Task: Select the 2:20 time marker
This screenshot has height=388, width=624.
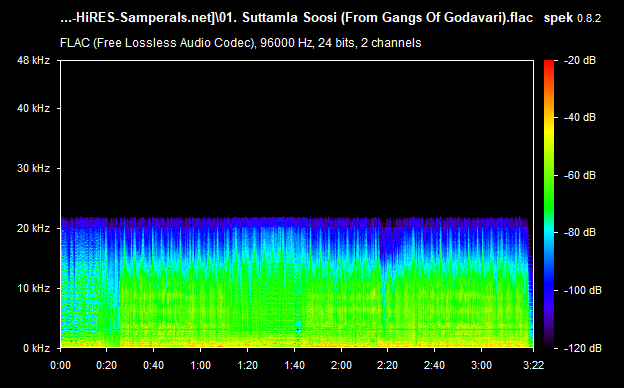Action: (x=388, y=365)
